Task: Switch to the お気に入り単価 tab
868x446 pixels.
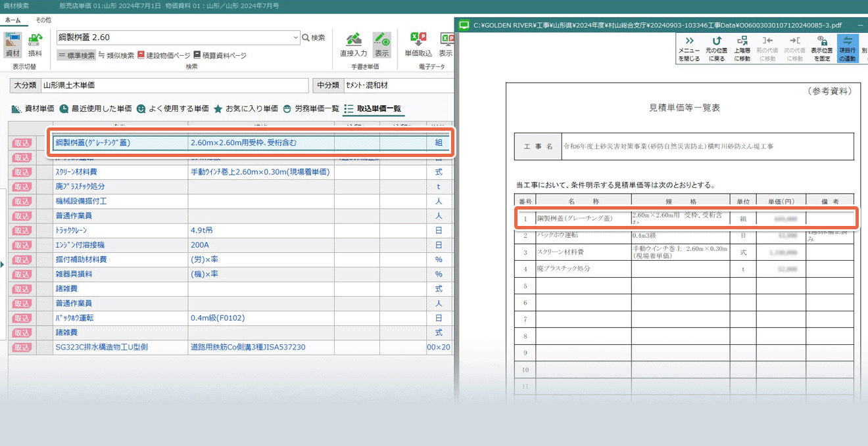Action: click(245, 109)
